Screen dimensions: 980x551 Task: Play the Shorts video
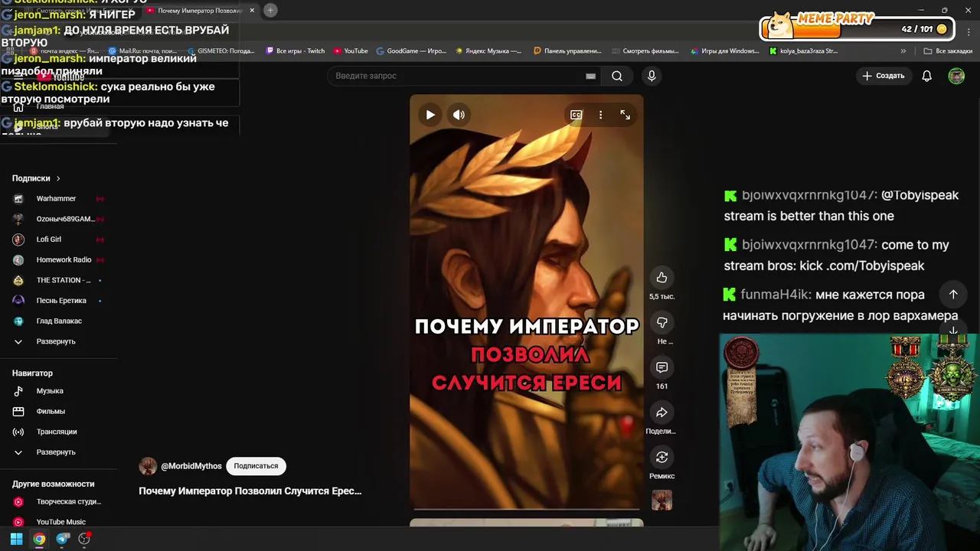[430, 115]
